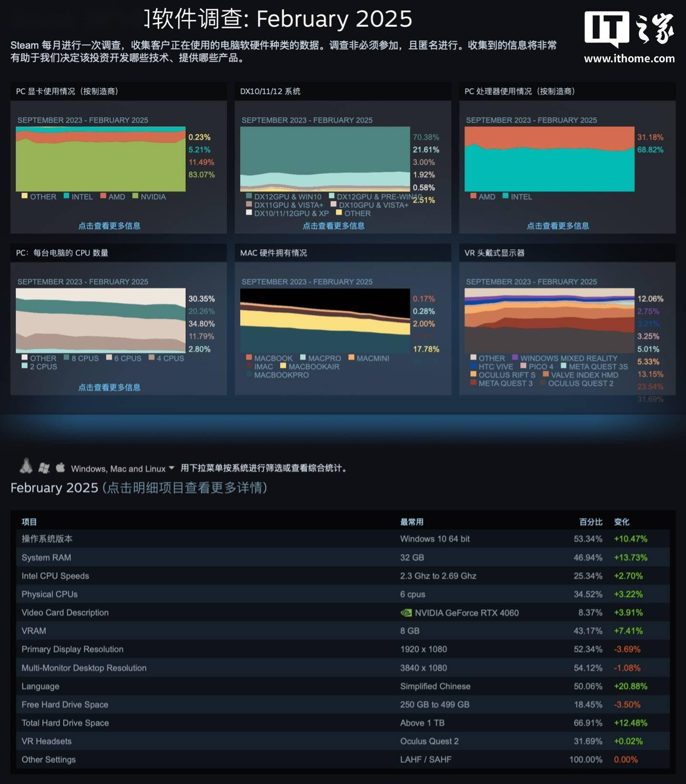Click the PC: 每台电脑的 CPU 数量 header

point(119,252)
